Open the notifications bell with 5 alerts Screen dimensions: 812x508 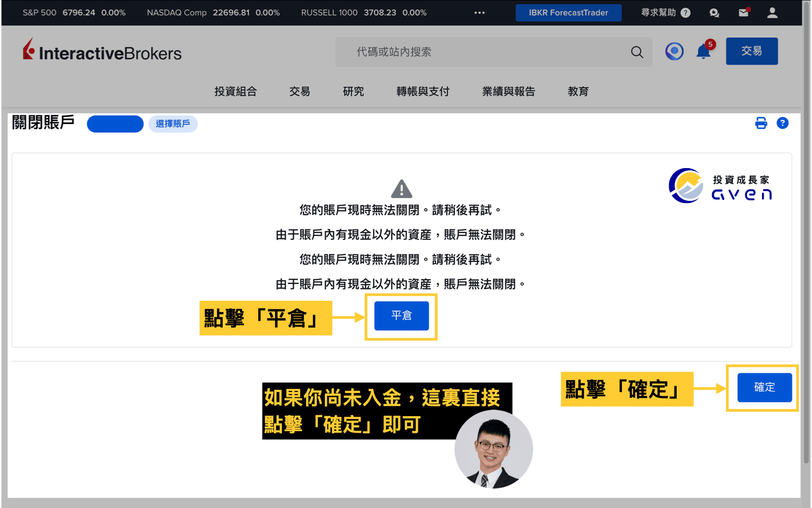pos(704,52)
